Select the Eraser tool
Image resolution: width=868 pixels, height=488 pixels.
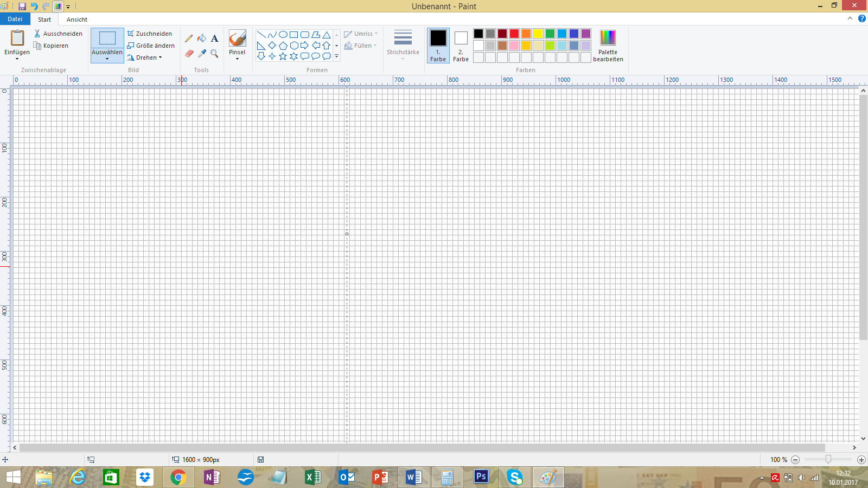point(189,53)
